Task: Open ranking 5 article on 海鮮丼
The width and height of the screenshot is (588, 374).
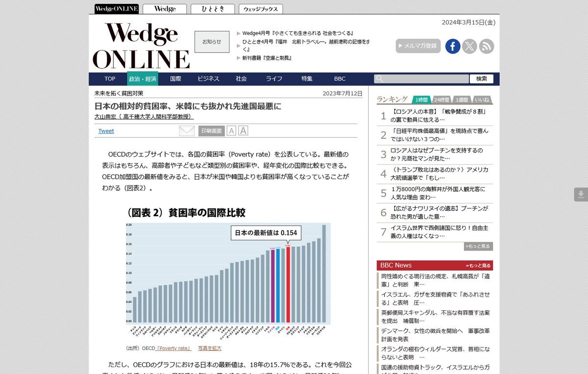Action: (x=437, y=193)
